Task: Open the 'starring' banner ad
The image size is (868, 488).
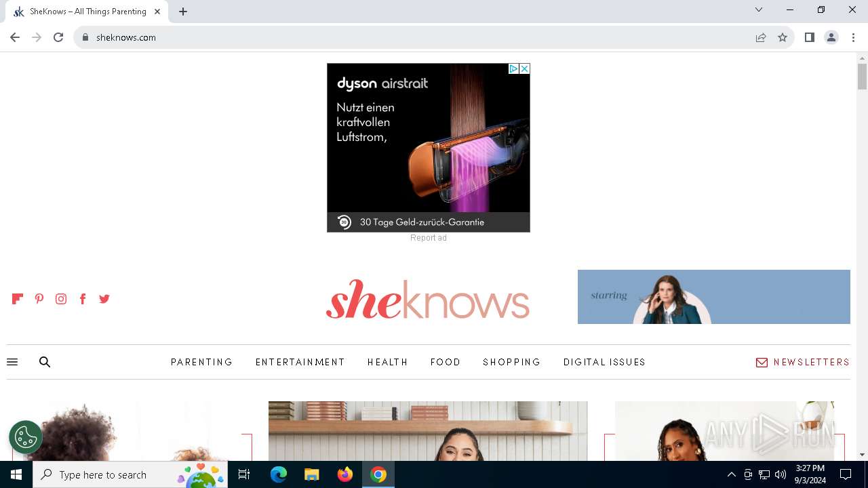Action: 714,297
